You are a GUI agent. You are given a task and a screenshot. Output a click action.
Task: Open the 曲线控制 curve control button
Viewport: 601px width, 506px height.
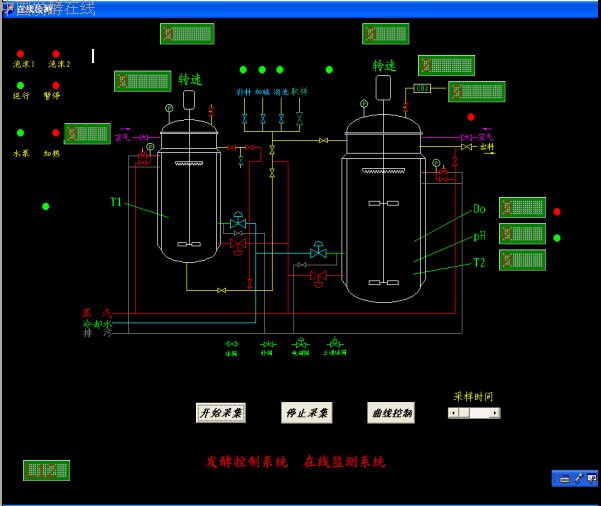(x=391, y=413)
